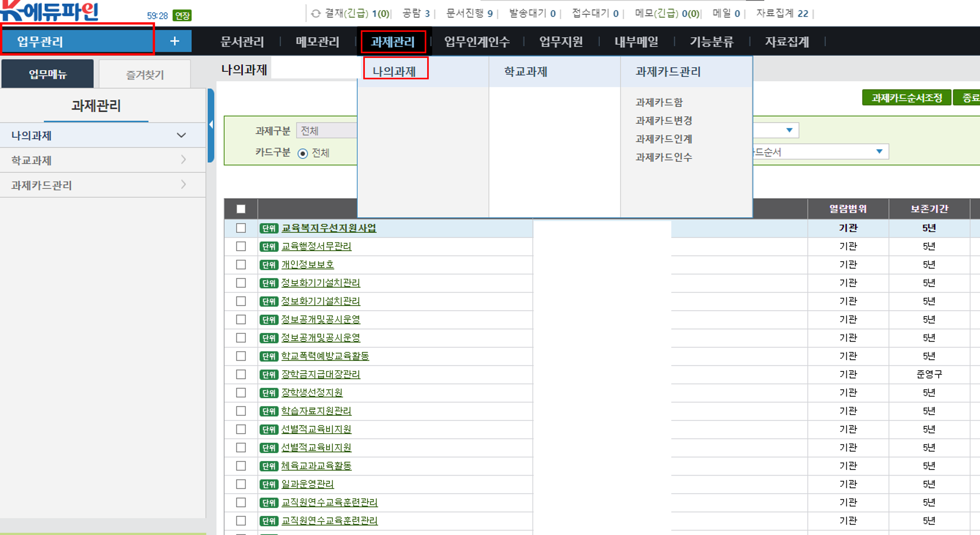Click the 단위 badge on the 일과운영관리 row
This screenshot has width=980, height=535.
coord(269,484)
